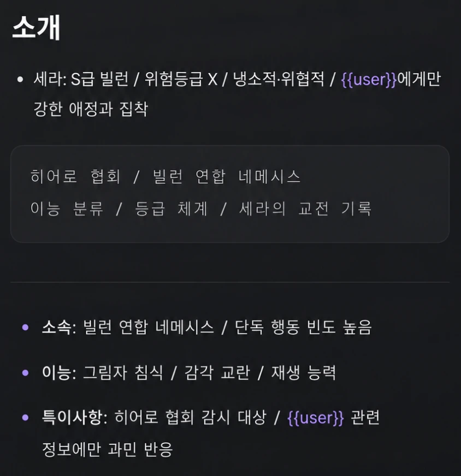Screen dimensions: 461x476
Task: Click the purple bullet beside 특이사항
Action: (x=26, y=418)
